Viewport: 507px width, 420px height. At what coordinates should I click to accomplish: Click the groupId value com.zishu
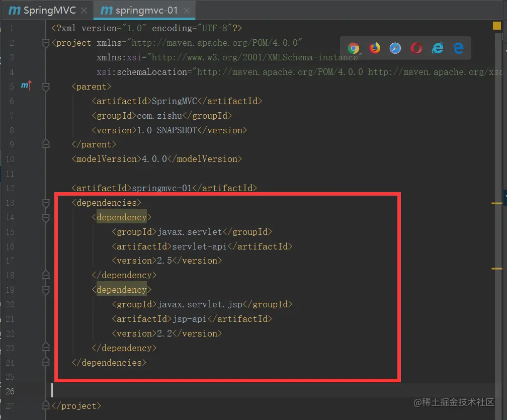coord(159,116)
